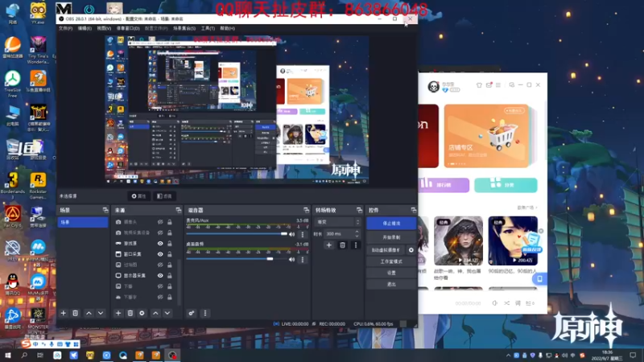Move scene down in Scenes panel
The image size is (644, 362).
pos(101,313)
